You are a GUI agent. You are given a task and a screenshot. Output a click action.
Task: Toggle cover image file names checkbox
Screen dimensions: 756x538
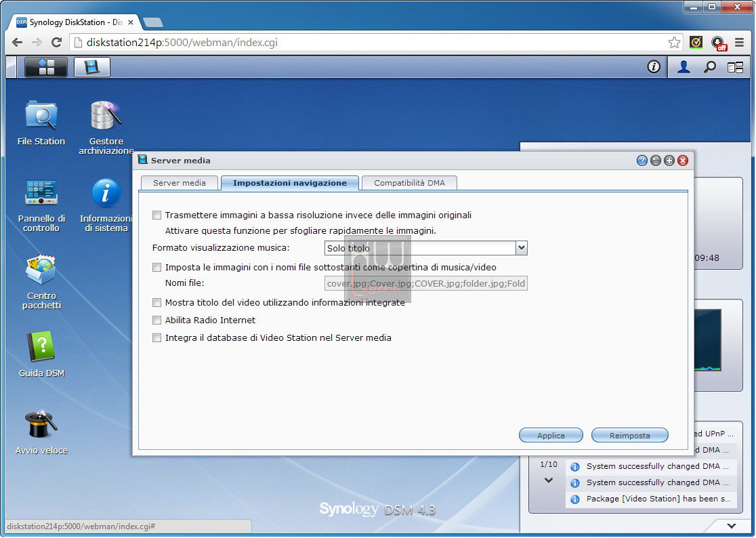click(156, 267)
